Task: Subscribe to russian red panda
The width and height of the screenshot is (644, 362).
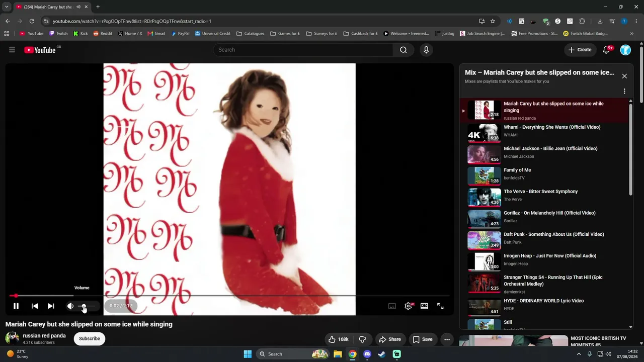Action: pos(90,338)
